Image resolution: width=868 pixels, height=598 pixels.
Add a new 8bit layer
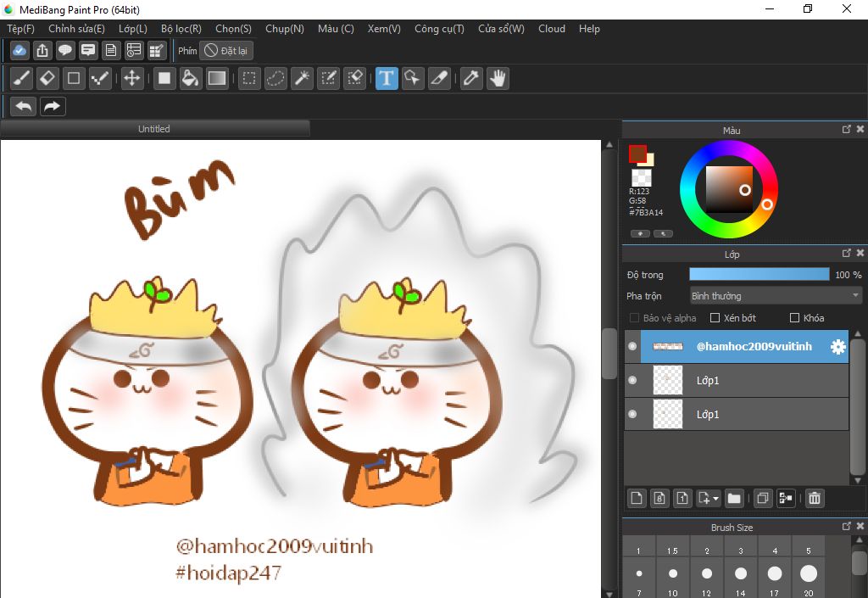(659, 498)
